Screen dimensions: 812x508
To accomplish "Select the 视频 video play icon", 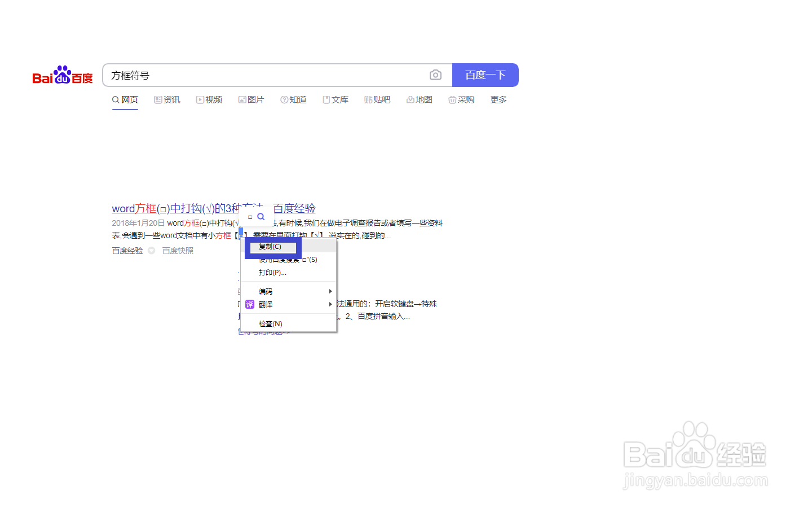I will (200, 99).
